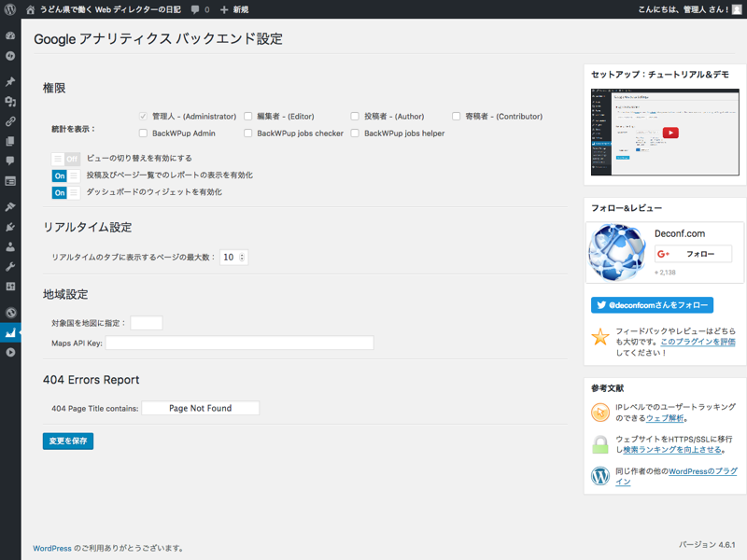Open the 検索ランキングを向上させる link

coord(672,450)
